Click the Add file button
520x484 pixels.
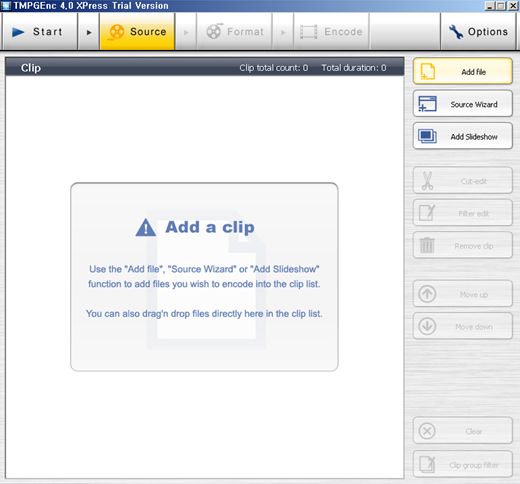click(x=463, y=71)
